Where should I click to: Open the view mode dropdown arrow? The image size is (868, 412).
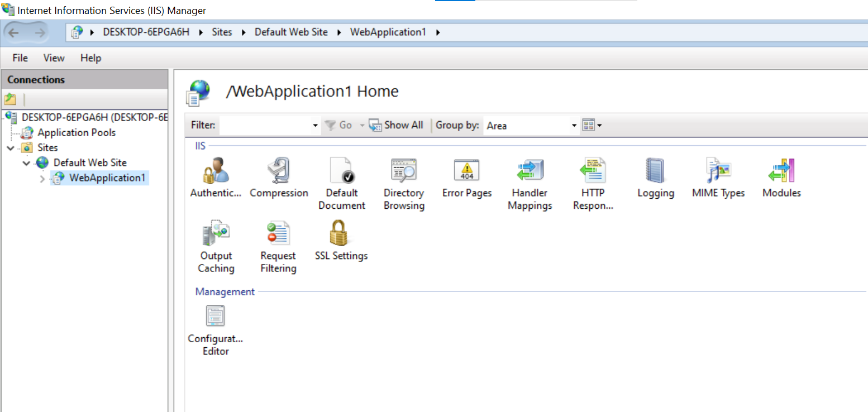pyautogui.click(x=599, y=126)
